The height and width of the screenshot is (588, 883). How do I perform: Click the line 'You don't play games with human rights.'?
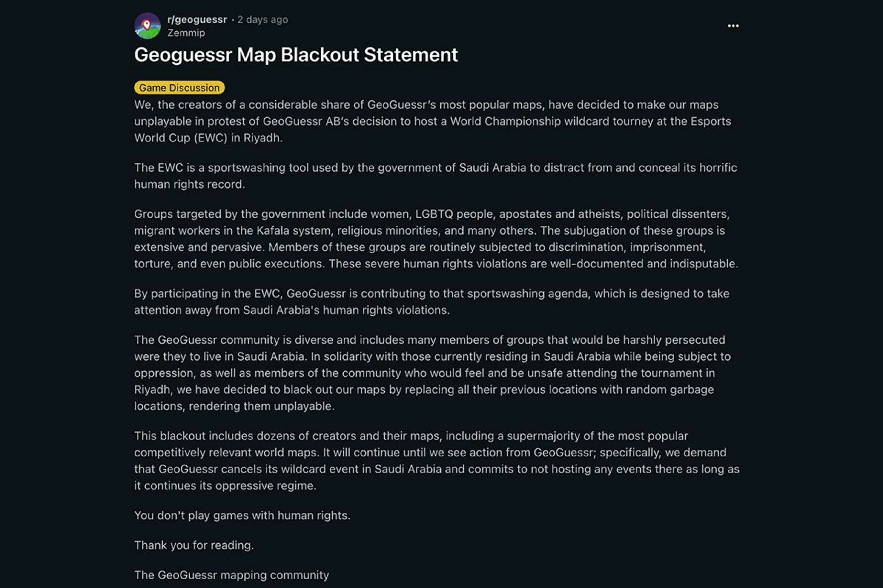(242, 516)
